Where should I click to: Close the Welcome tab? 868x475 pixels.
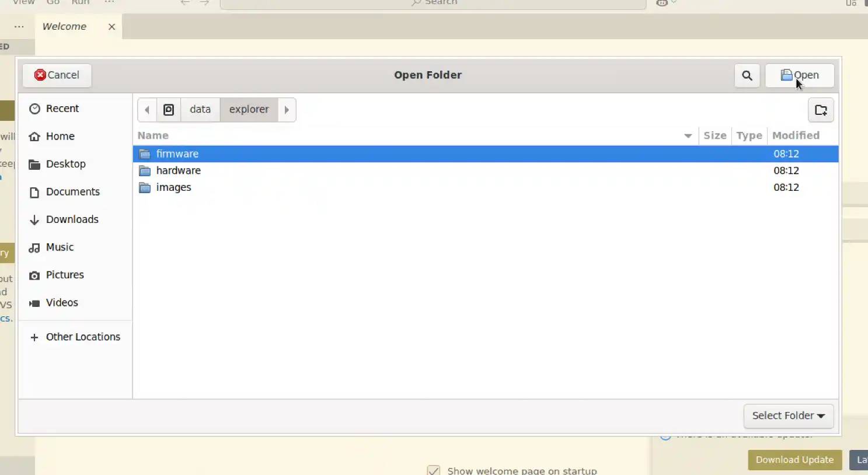click(111, 27)
